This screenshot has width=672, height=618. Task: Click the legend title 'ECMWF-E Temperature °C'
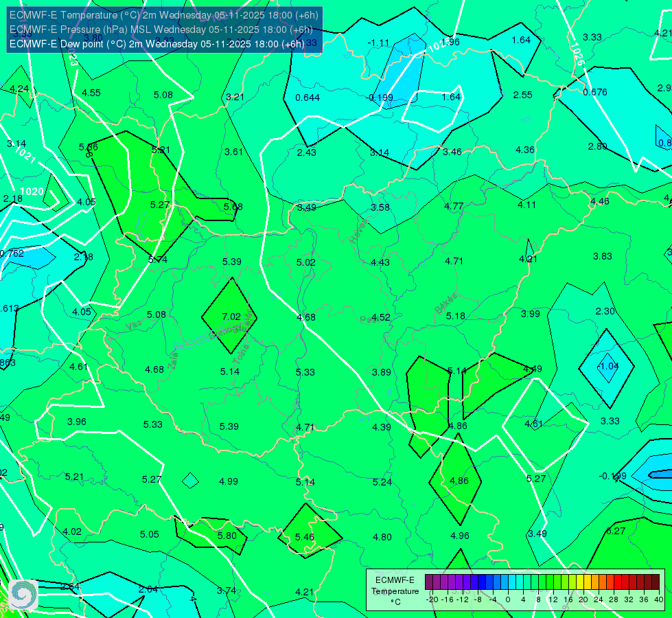point(395,591)
